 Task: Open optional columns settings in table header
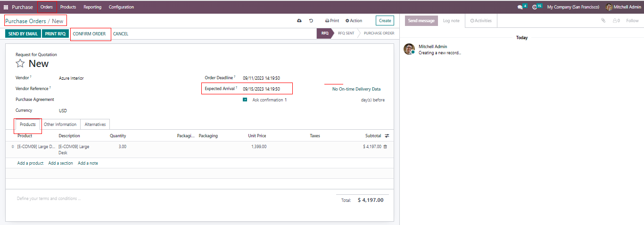387,136
